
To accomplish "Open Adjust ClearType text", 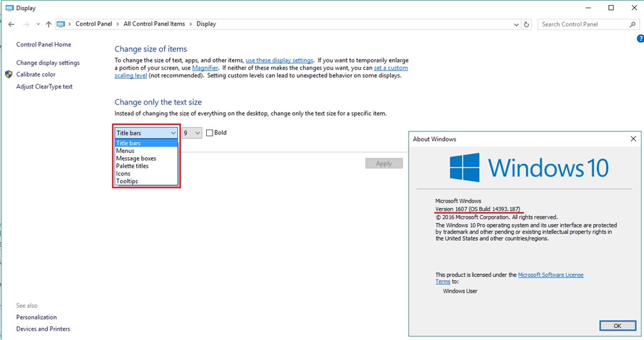I will pos(45,87).
